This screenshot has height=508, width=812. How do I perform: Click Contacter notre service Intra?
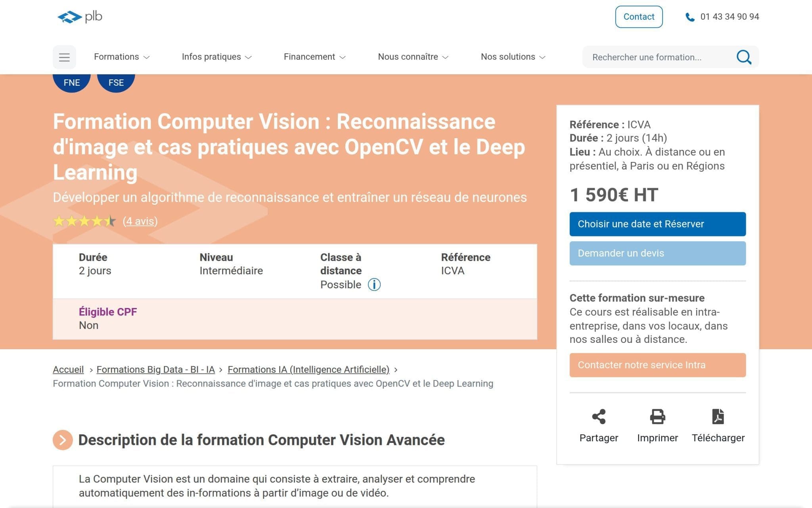pyautogui.click(x=657, y=365)
